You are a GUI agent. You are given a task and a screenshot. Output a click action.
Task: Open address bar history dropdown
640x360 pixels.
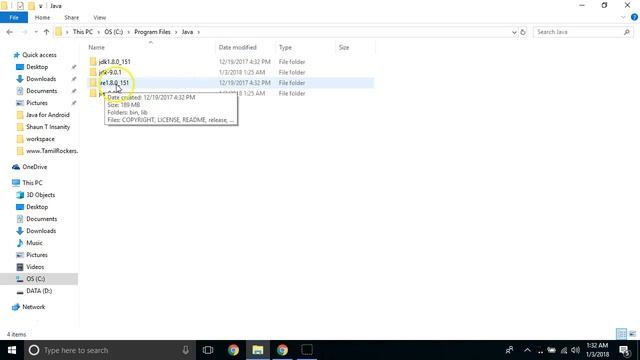pyautogui.click(x=514, y=32)
